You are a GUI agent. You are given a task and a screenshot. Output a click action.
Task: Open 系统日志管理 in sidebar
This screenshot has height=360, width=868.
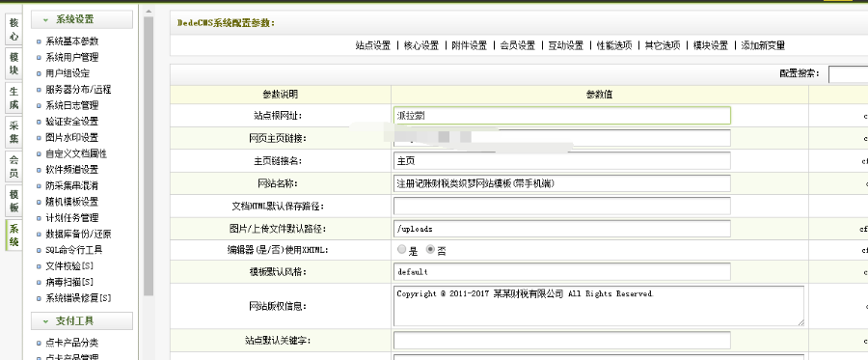point(72,105)
